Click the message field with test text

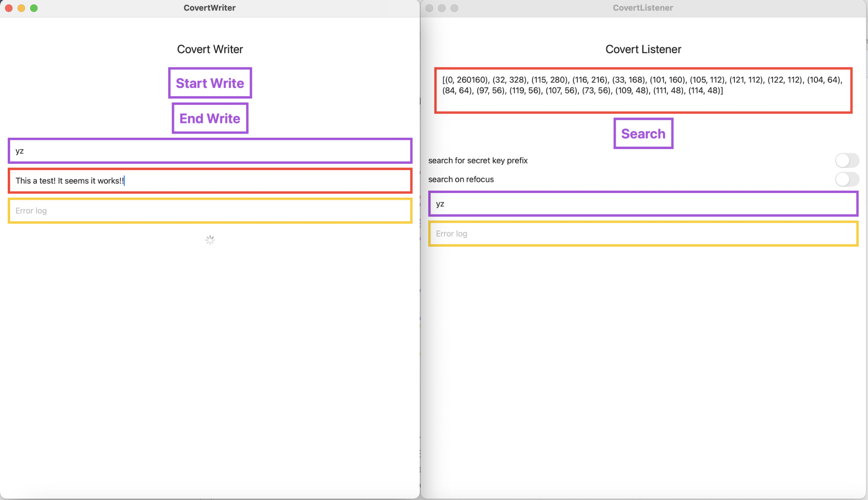pyautogui.click(x=210, y=181)
